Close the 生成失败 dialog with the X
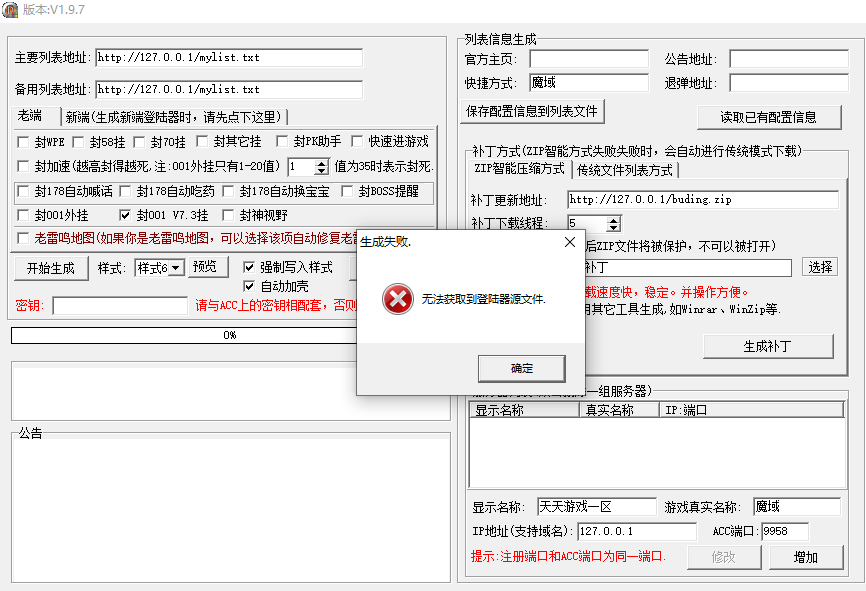 [x=570, y=242]
